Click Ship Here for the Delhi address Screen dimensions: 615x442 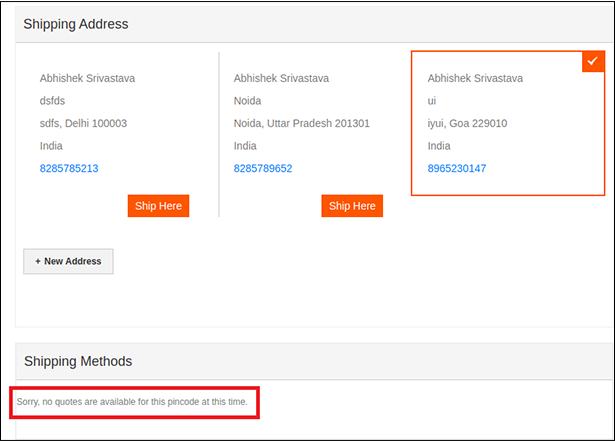point(158,206)
